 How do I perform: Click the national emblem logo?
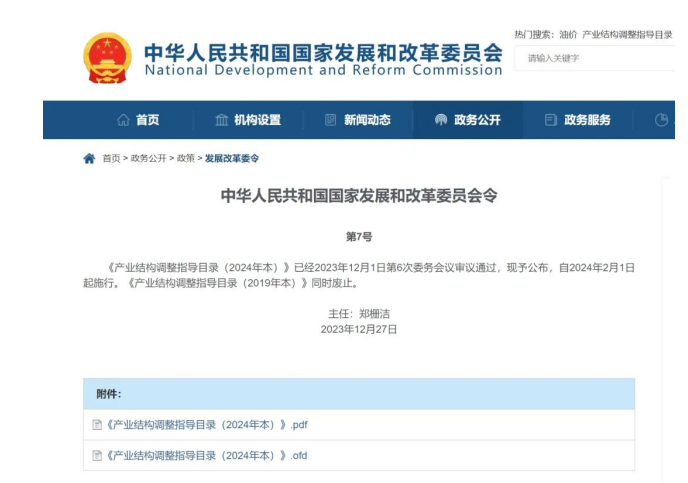[108, 58]
